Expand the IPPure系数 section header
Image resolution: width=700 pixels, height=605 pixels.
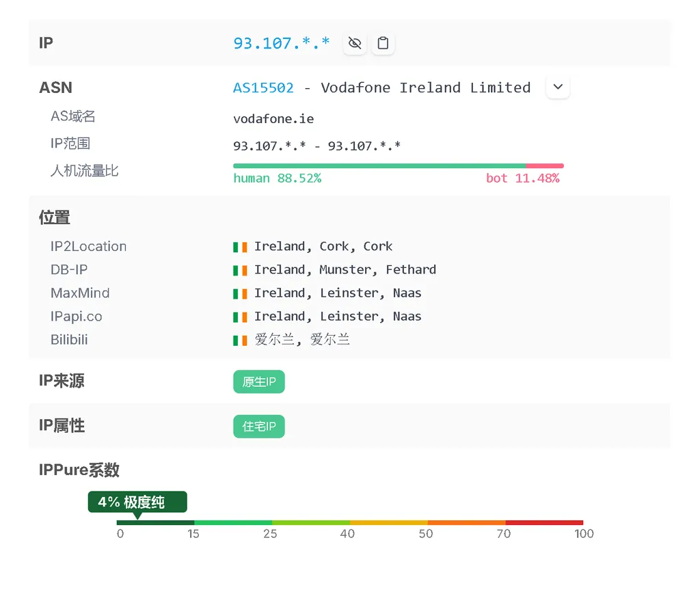tap(79, 470)
